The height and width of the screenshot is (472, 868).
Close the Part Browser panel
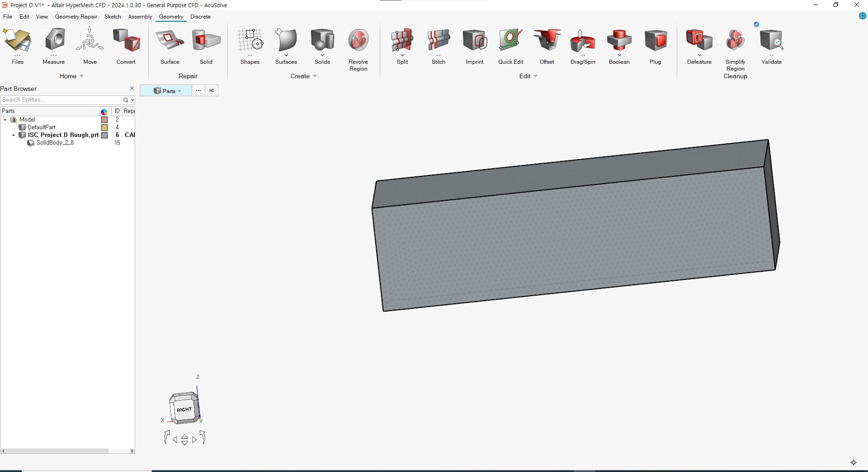click(x=132, y=88)
